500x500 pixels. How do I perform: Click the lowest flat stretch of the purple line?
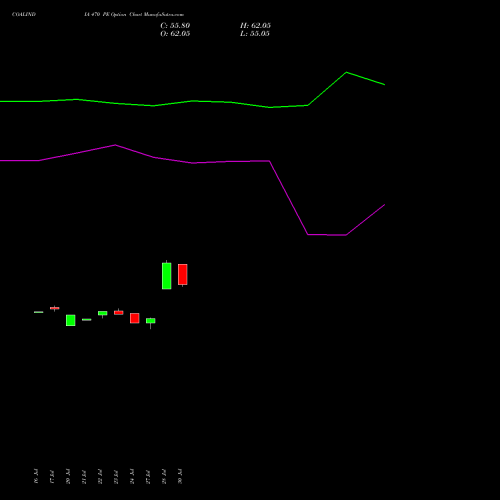327,235
